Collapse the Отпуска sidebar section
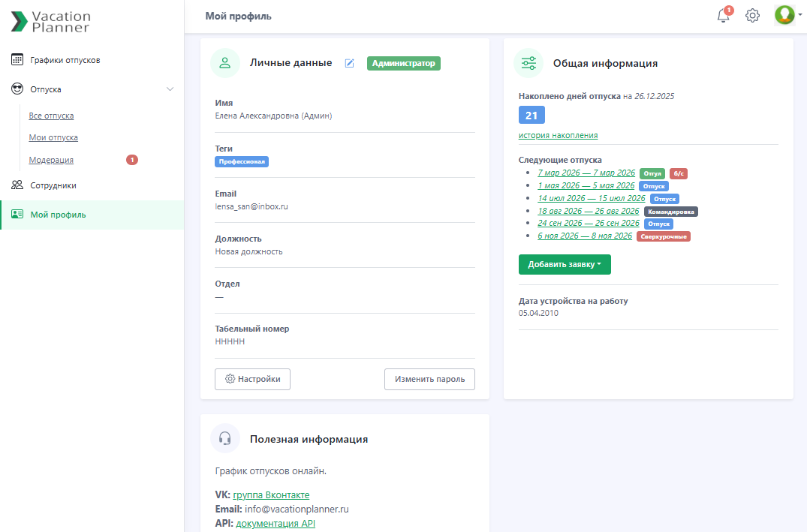The height and width of the screenshot is (532, 807). tap(170, 89)
